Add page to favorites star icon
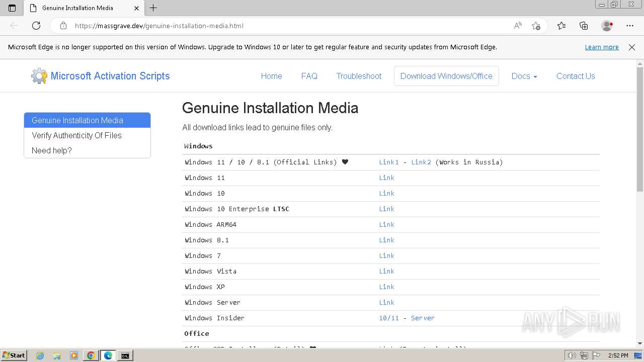The image size is (644, 362). (536, 26)
